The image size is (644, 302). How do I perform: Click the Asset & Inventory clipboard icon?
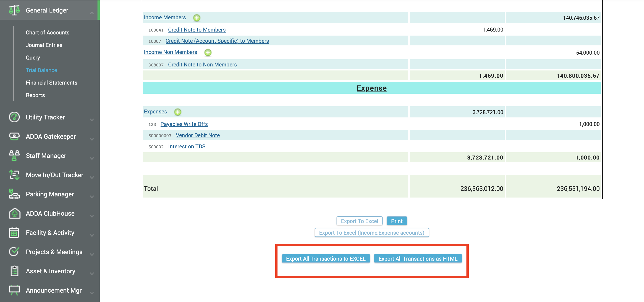tap(14, 271)
